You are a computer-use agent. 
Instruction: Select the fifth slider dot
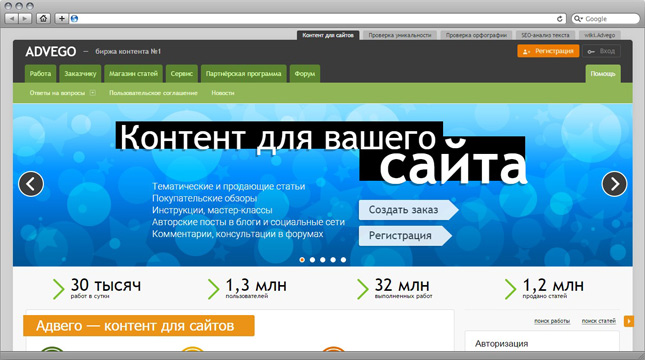pyautogui.click(x=343, y=260)
